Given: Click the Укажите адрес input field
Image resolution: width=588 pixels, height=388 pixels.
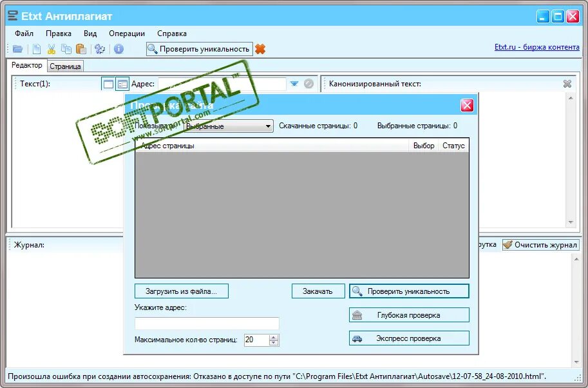Looking at the screenshot, I should (x=207, y=324).
